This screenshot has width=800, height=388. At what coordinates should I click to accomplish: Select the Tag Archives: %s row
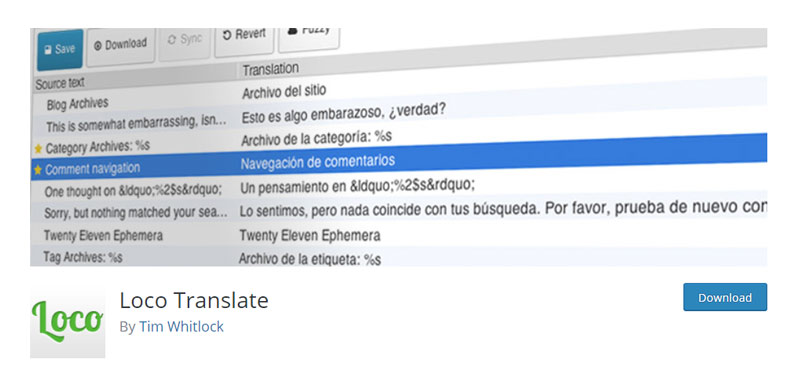398,257
